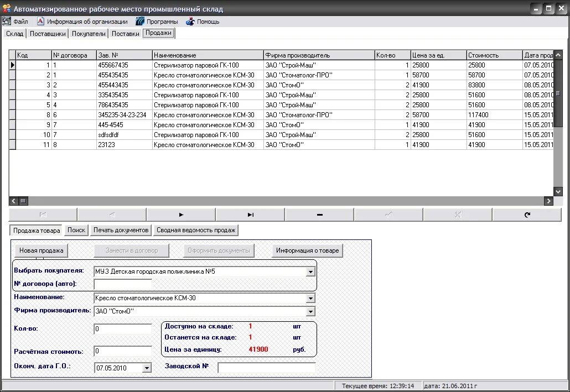Viewport: 570px width, 392px height.
Task: Go to the first record in navigator
Action: 43,215
